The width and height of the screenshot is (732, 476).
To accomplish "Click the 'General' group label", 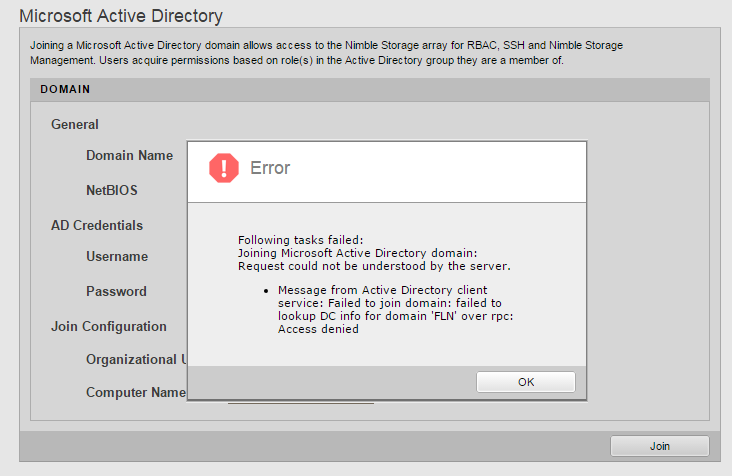I will coord(75,125).
